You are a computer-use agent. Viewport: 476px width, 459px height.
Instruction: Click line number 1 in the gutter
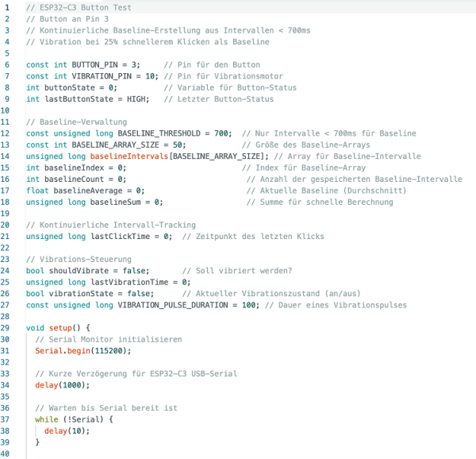tap(8, 6)
